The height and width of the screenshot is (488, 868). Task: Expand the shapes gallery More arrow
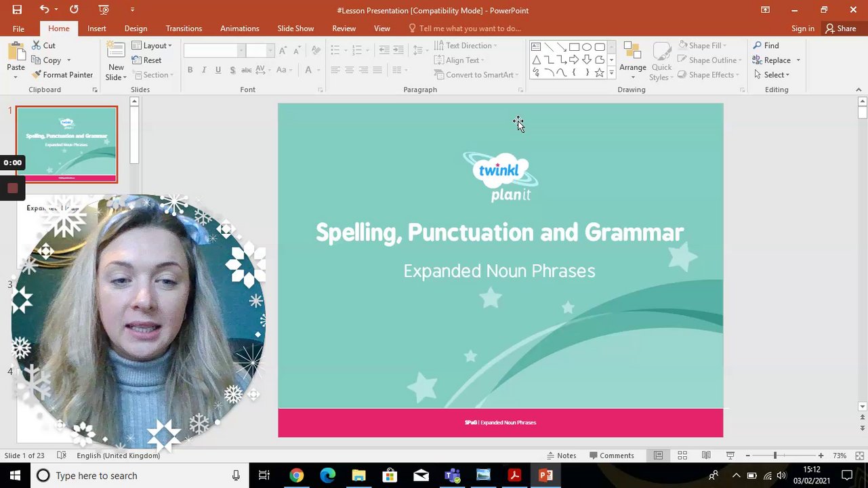tap(611, 73)
